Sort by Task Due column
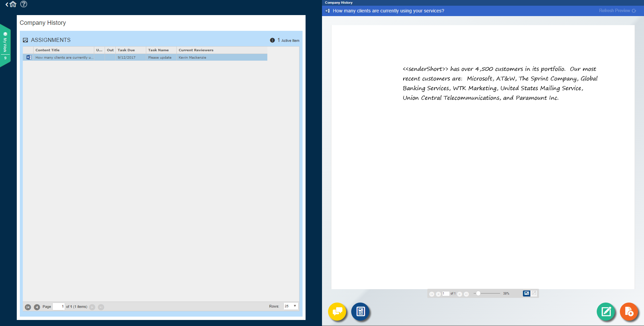 [131, 50]
